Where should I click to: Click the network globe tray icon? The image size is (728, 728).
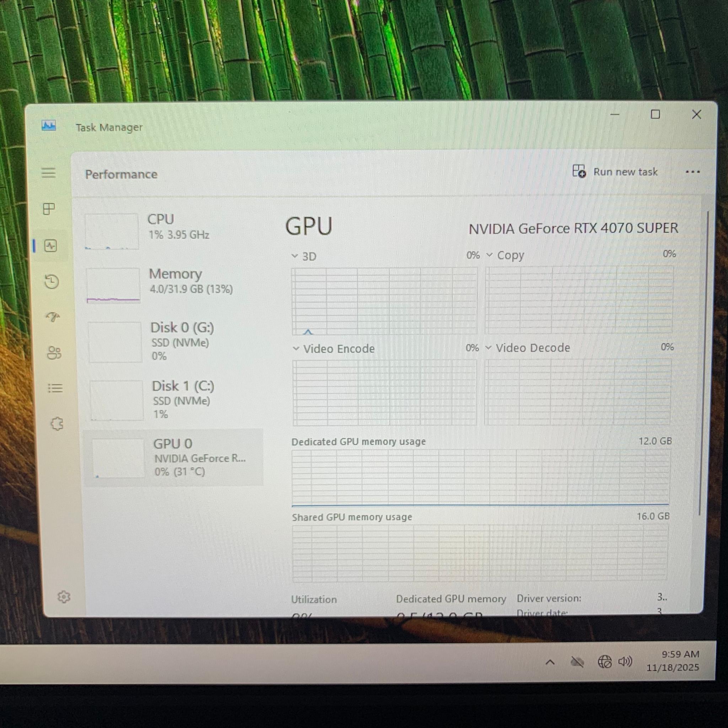click(x=605, y=661)
